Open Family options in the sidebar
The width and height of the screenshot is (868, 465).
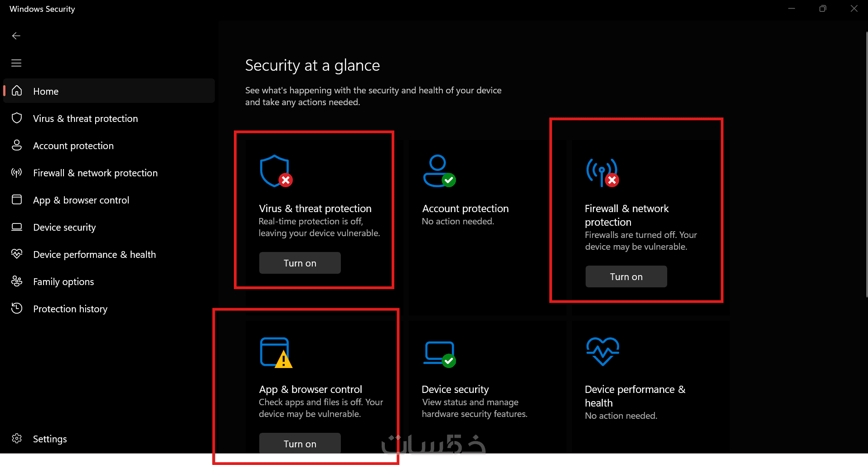click(63, 281)
